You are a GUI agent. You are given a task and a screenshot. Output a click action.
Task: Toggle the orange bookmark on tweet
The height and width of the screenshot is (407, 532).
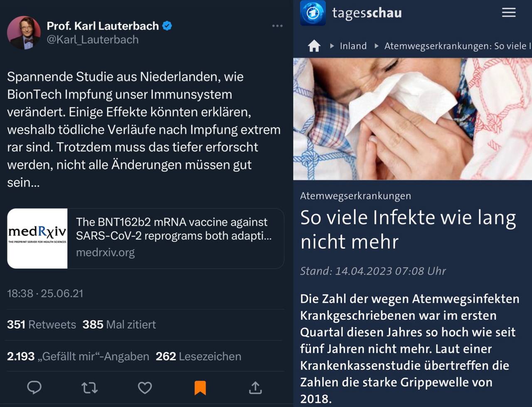[x=200, y=387]
